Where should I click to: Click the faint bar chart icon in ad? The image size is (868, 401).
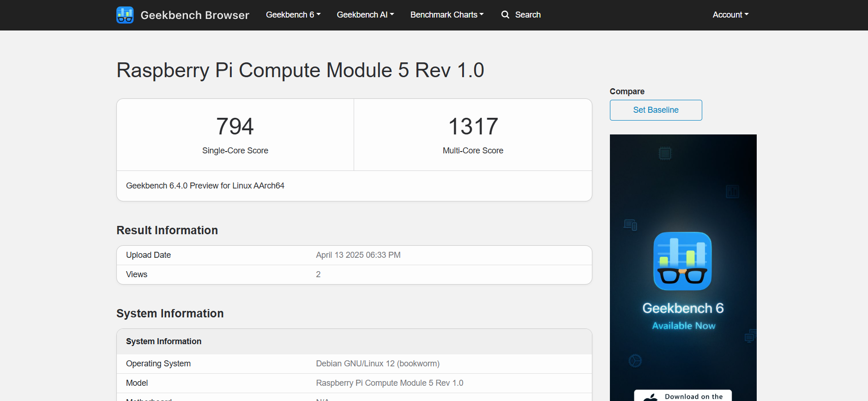click(732, 191)
